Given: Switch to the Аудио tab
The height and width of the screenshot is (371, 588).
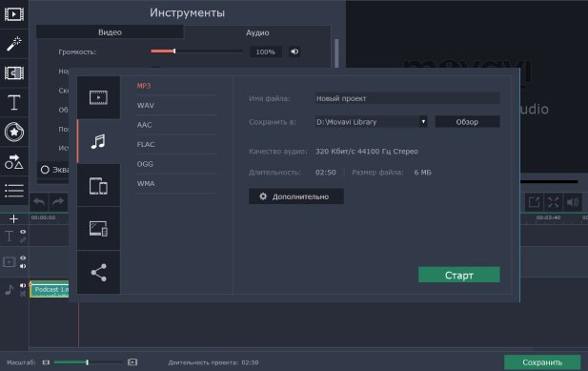Looking at the screenshot, I should 257,32.
